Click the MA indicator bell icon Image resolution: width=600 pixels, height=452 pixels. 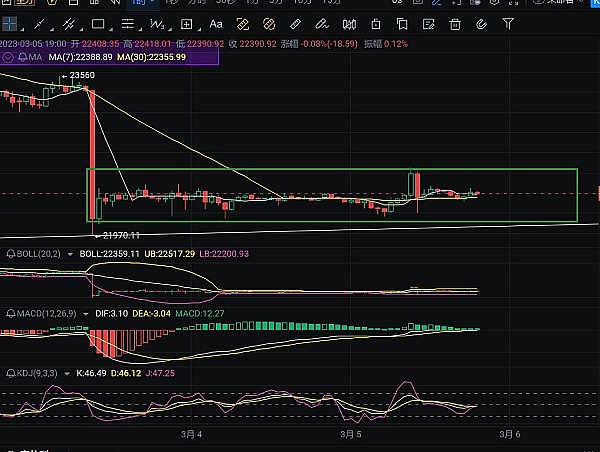pos(23,57)
